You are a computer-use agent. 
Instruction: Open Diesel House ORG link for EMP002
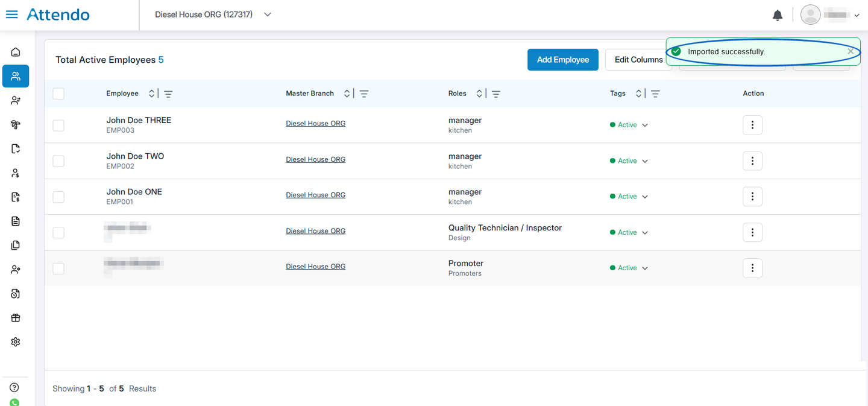pyautogui.click(x=315, y=159)
